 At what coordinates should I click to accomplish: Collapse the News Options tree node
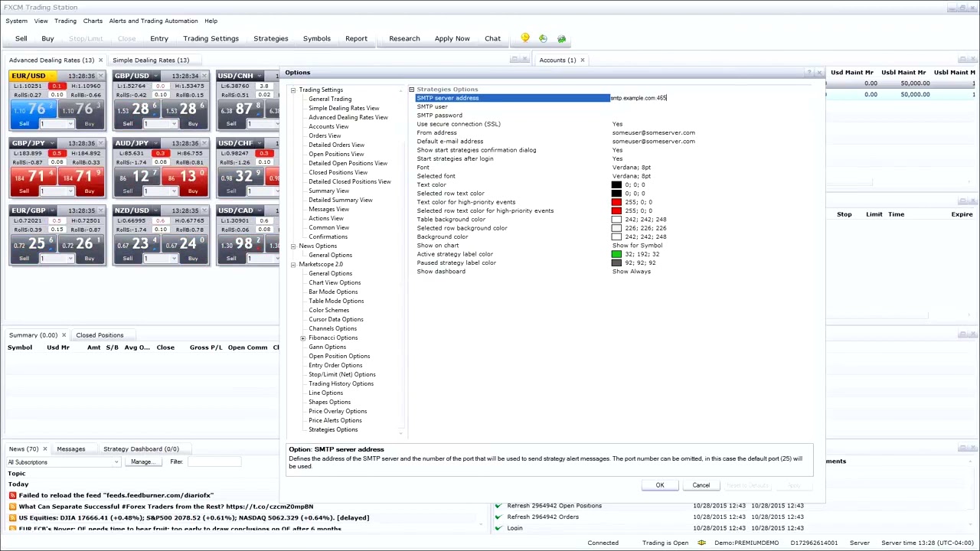click(293, 246)
